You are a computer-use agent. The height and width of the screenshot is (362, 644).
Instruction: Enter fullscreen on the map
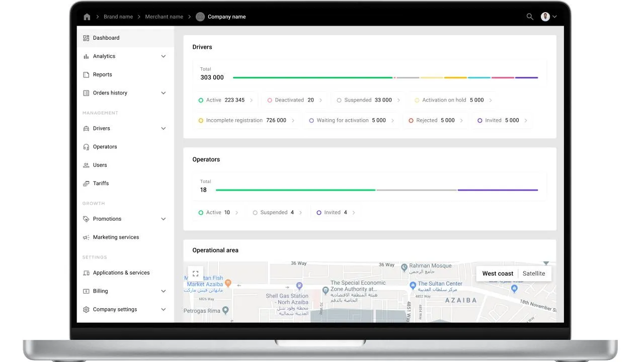click(x=196, y=274)
